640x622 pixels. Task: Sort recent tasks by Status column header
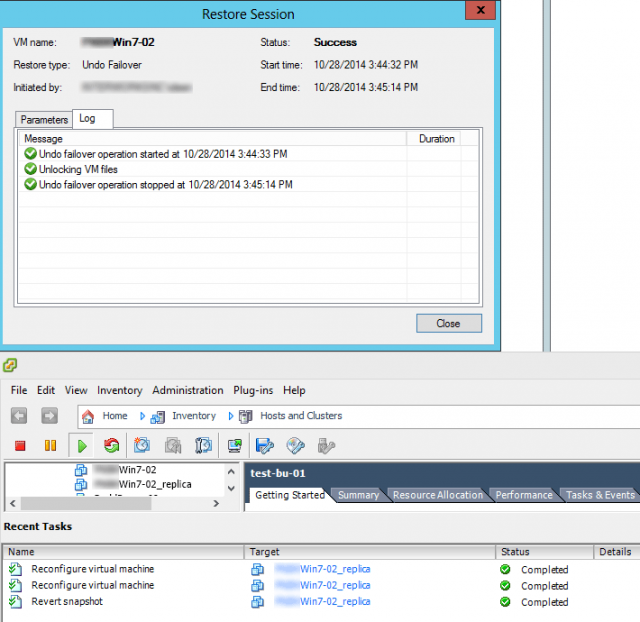(515, 551)
